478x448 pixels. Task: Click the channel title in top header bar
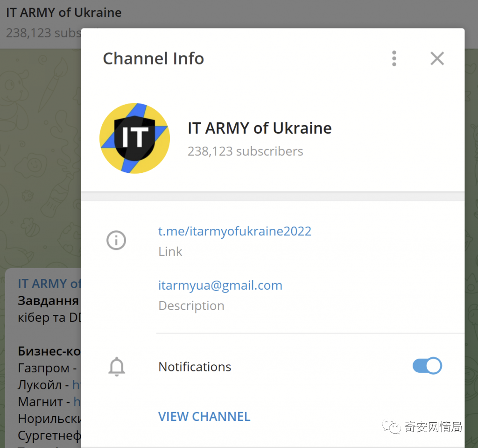click(x=63, y=12)
